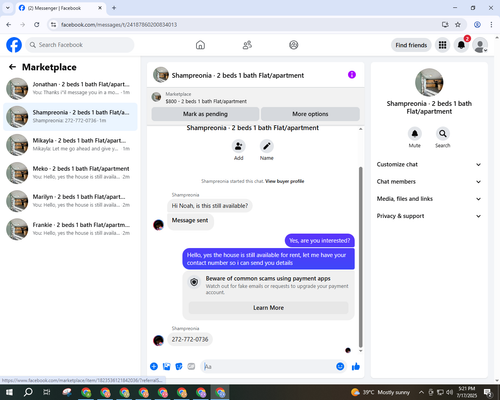500x400 pixels.
Task: Expand Media, files and links section
Action: click(429, 199)
